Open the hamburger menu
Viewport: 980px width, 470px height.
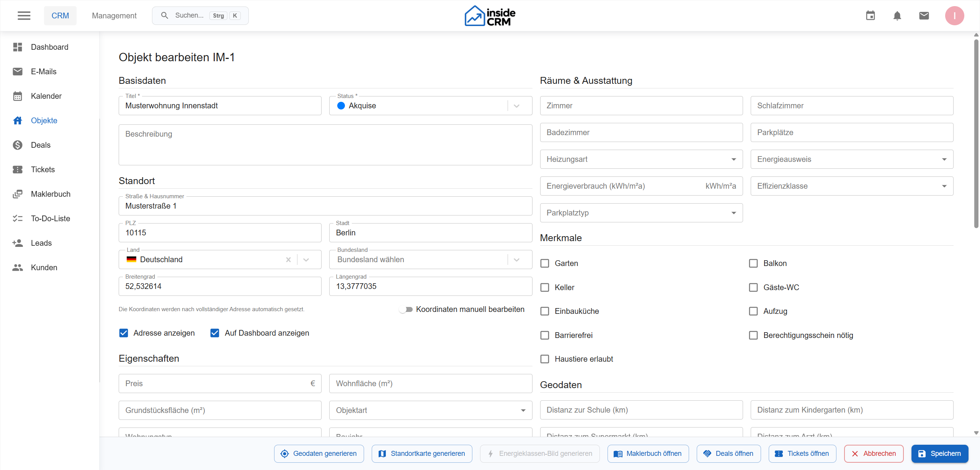[x=24, y=15]
